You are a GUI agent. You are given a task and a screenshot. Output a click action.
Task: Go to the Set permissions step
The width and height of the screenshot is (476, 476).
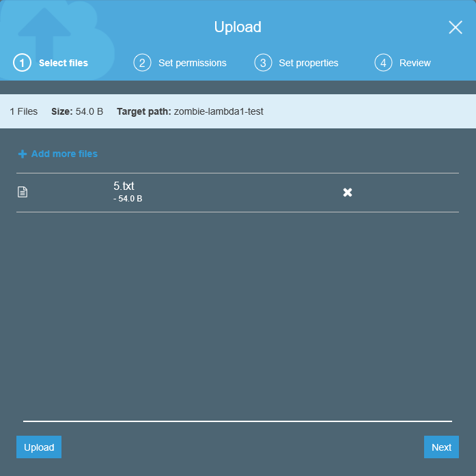pos(192,63)
